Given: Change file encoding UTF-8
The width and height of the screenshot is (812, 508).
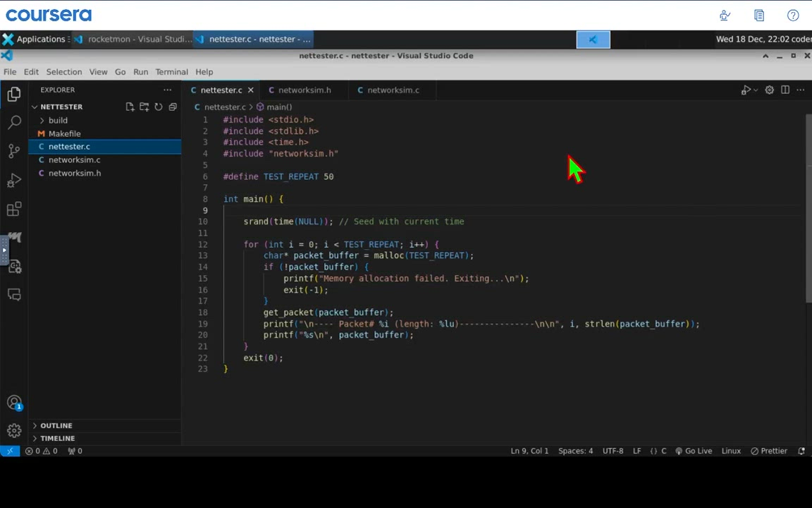Looking at the screenshot, I should tap(613, 451).
